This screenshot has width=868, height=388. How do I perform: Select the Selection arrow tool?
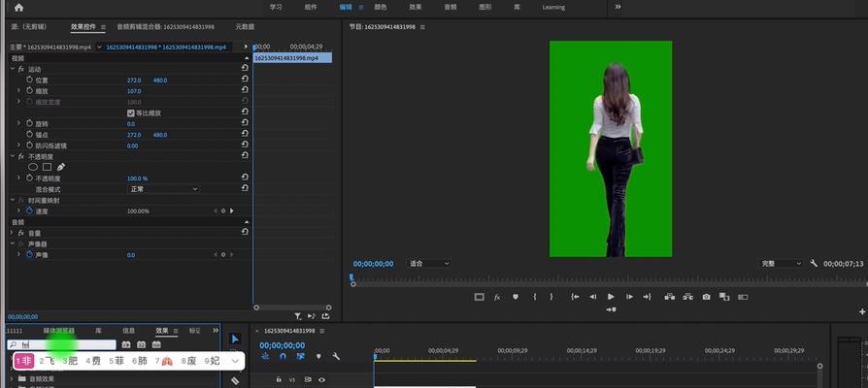[235, 339]
